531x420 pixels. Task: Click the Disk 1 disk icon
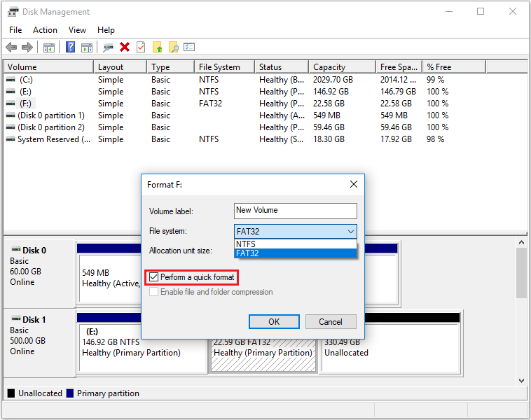point(16,318)
